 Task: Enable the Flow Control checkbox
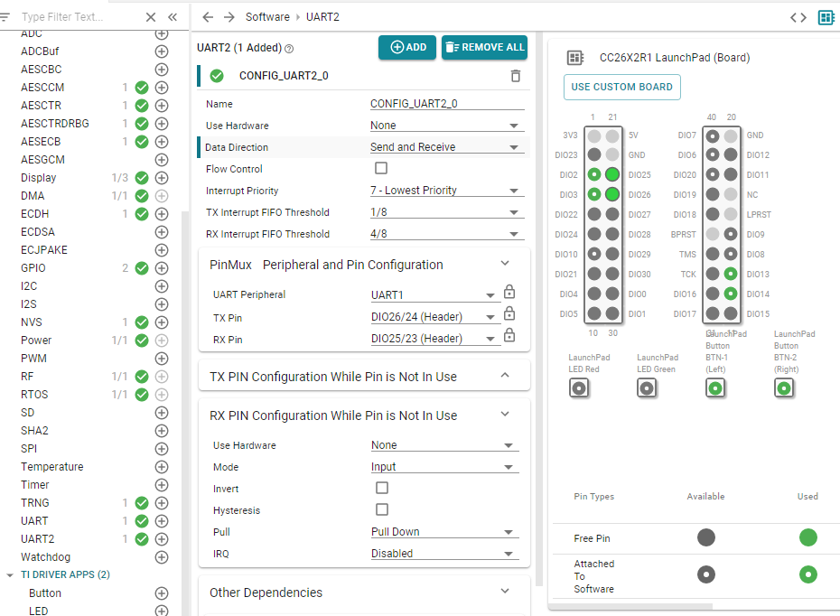pyautogui.click(x=381, y=168)
